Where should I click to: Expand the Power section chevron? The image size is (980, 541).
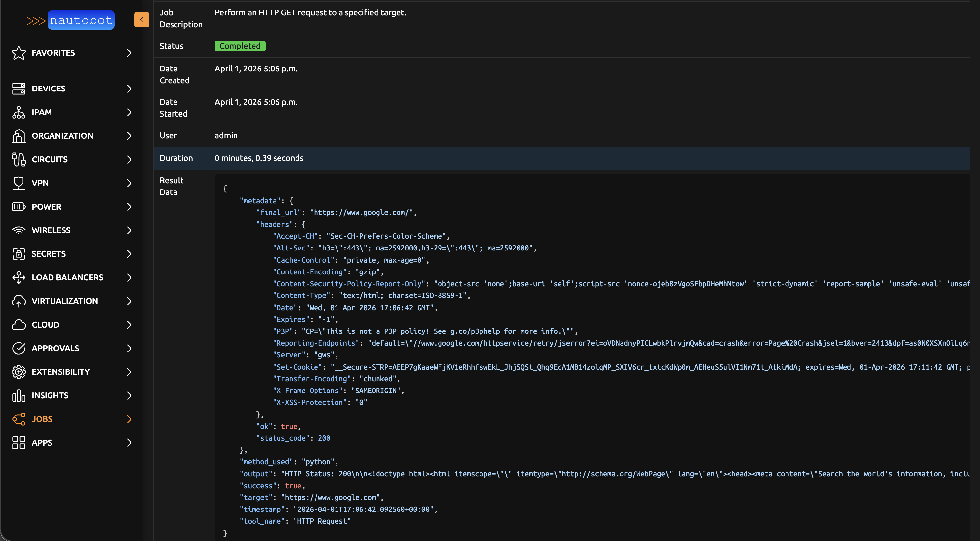[x=129, y=207]
